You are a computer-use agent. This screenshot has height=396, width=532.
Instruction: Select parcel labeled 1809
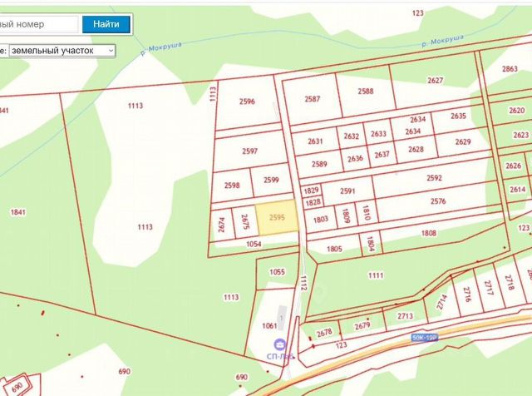[x=346, y=215]
